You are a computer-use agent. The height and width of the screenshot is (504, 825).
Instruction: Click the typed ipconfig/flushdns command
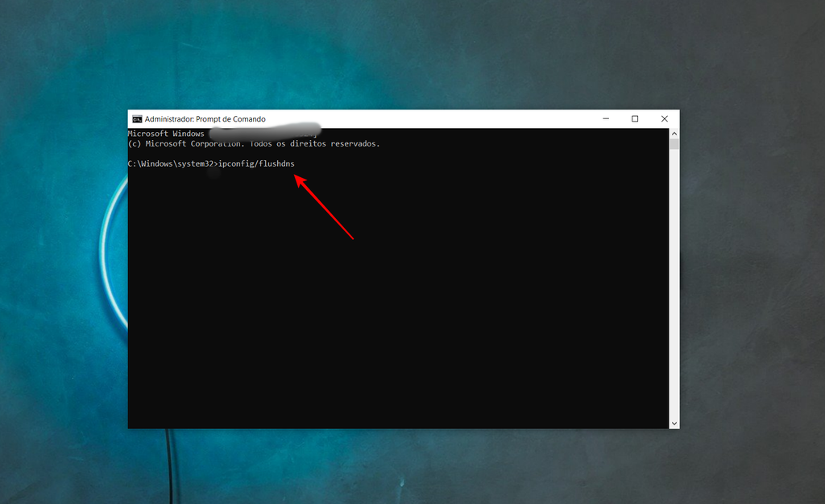(257, 164)
